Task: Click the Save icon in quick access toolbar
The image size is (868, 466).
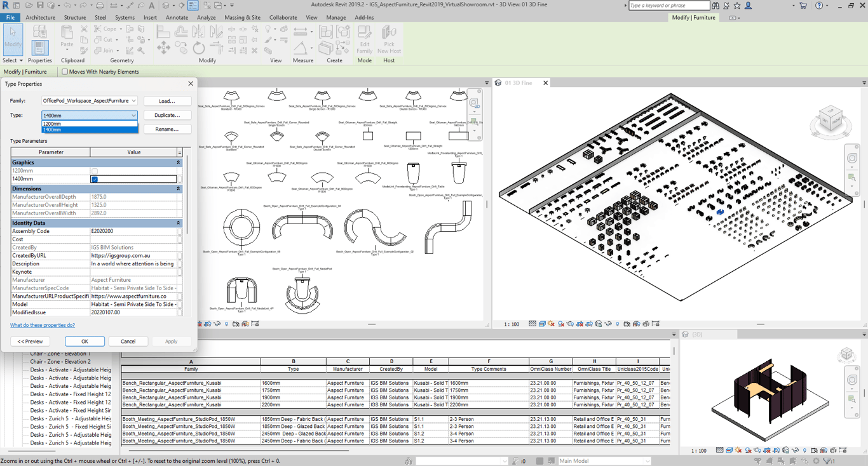Action: click(x=39, y=6)
